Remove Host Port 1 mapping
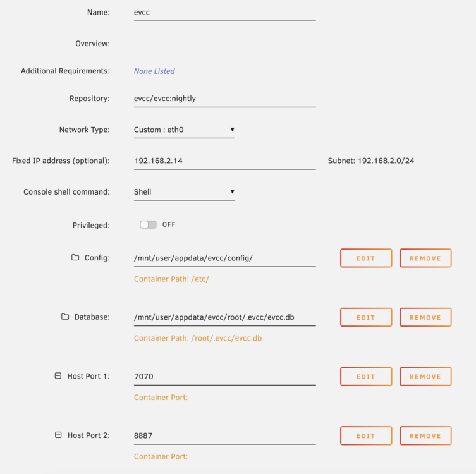Viewport: 476px width, 474px height. 425,377
